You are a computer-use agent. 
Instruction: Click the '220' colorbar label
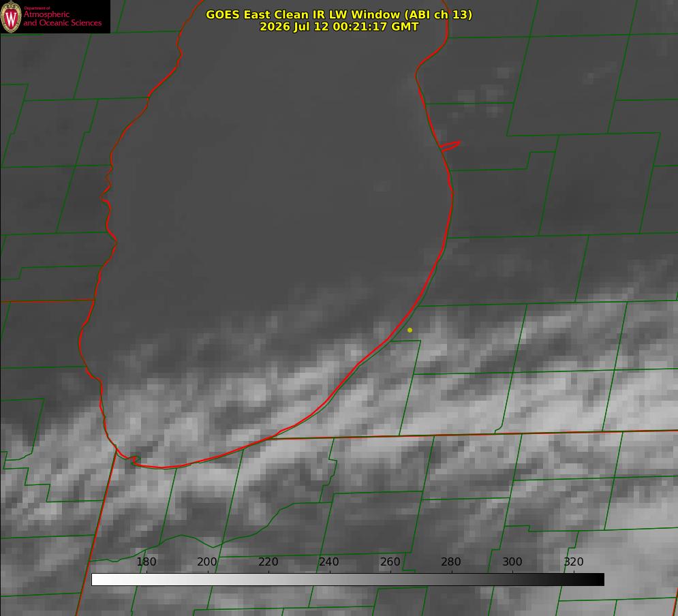click(x=268, y=561)
